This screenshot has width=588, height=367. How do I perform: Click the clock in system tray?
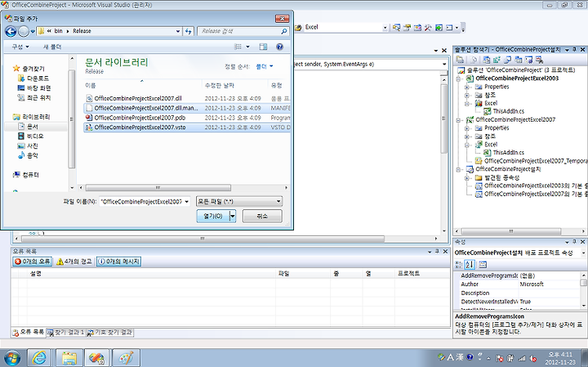[x=560, y=358]
